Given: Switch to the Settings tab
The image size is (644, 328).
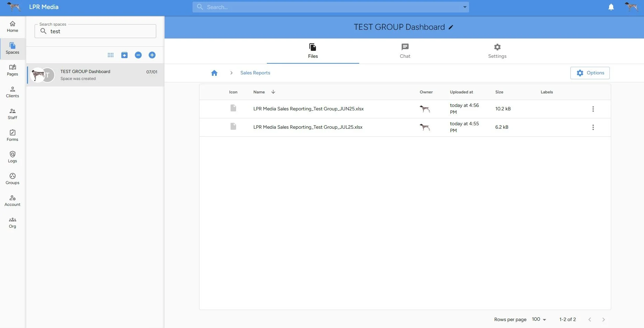Looking at the screenshot, I should [x=497, y=51].
